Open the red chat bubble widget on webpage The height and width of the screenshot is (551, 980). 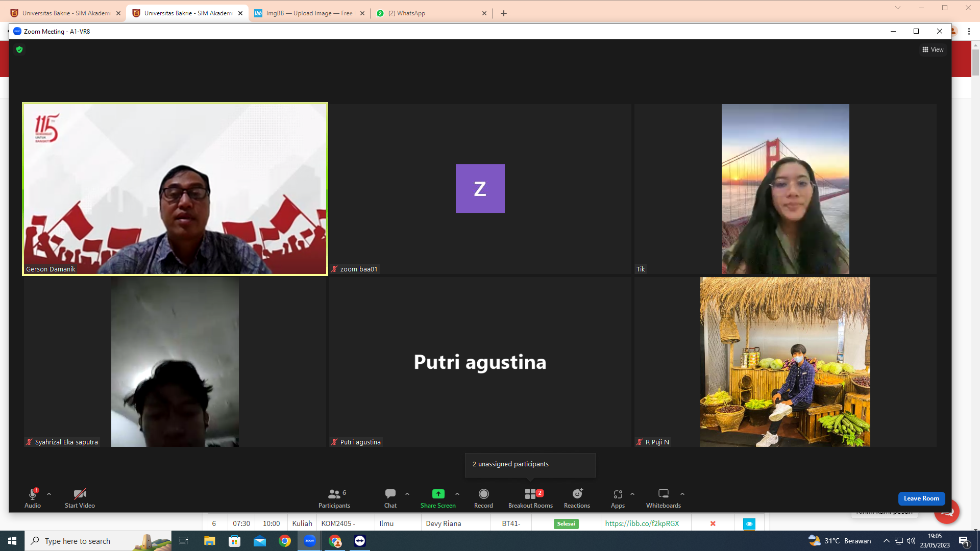pyautogui.click(x=947, y=512)
